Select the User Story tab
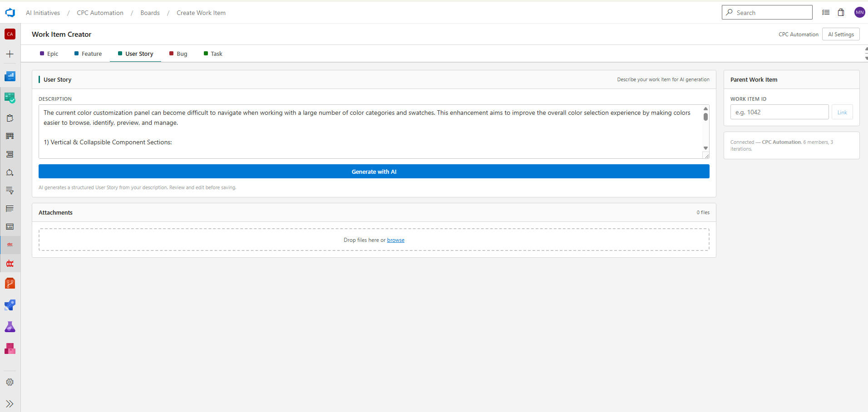This screenshot has height=412, width=868. pos(135,54)
